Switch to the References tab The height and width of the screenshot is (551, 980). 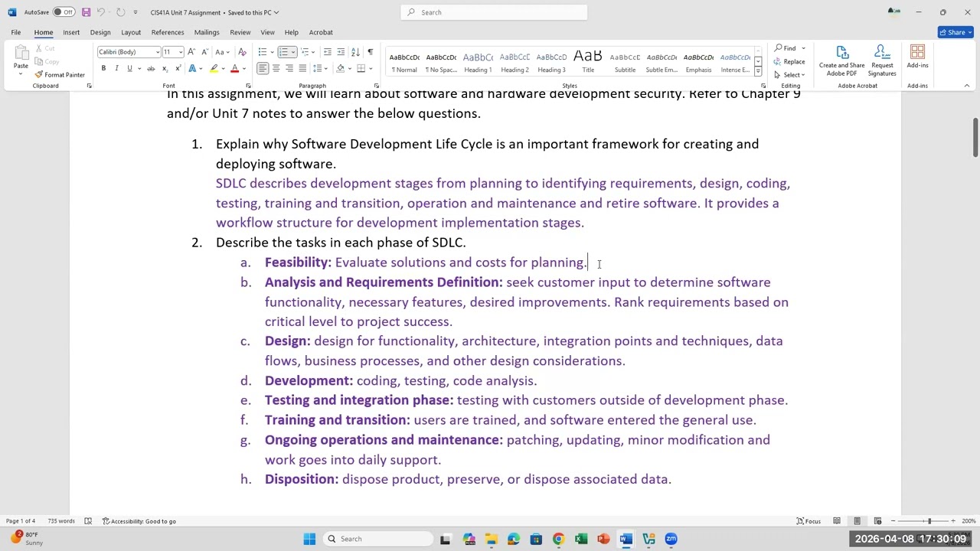168,32
